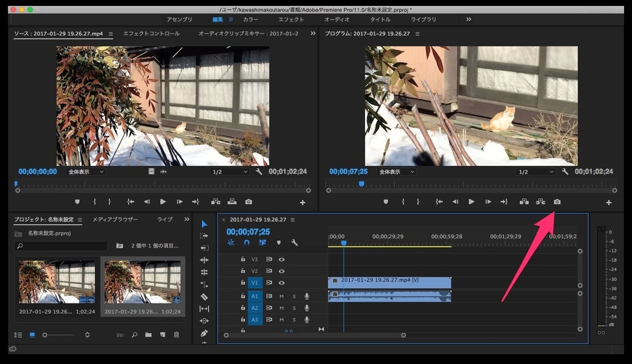Click the Export Frame camera icon
The width and height of the screenshot is (632, 364).
pos(557,201)
